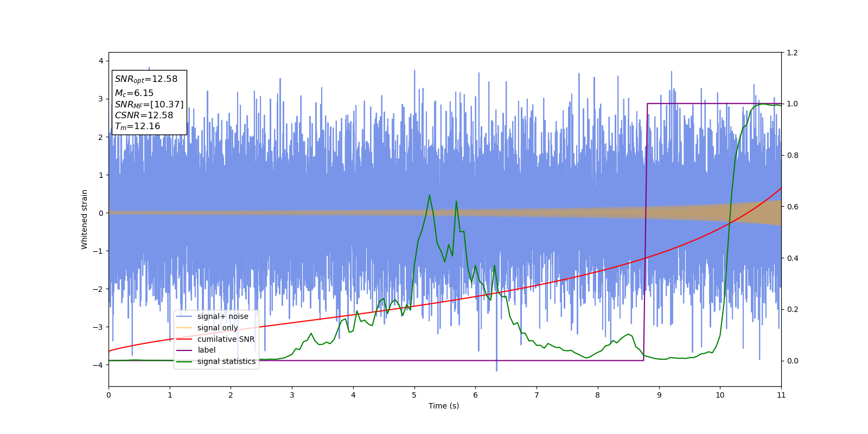Screen dimensions: 868x434
Task: Click the purple label step rise near 8.8s
Action: coord(646,232)
